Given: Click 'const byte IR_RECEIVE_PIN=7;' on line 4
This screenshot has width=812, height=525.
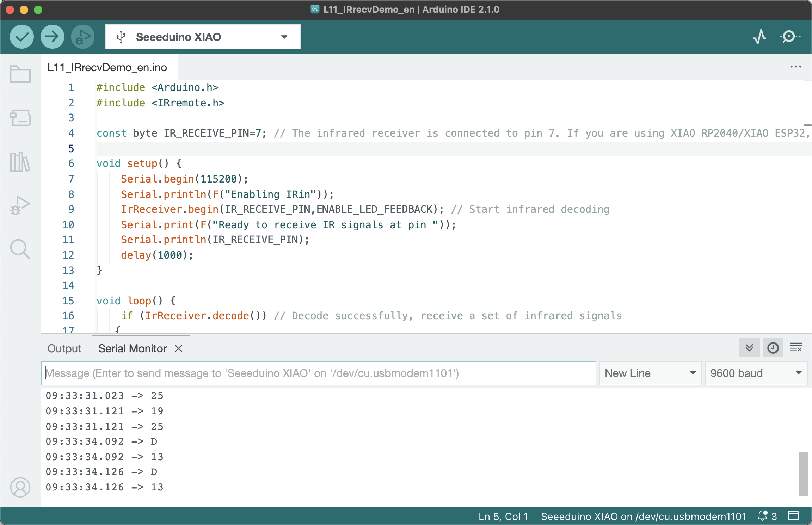Looking at the screenshot, I should click(x=182, y=133).
